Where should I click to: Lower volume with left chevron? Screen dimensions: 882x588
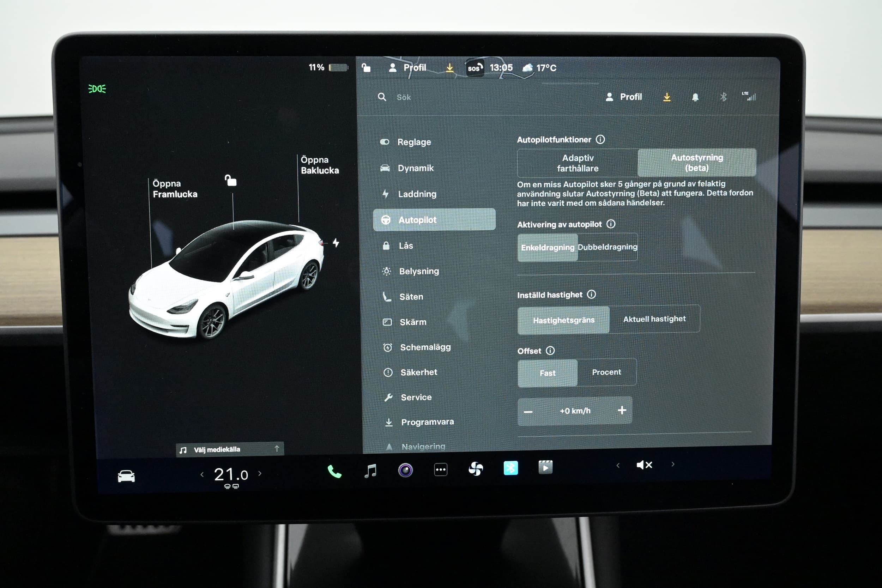(618, 465)
